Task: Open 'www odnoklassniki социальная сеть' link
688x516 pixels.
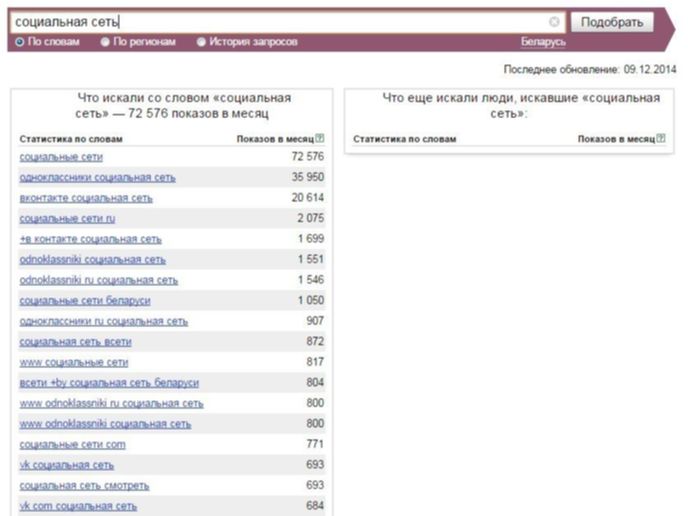Action: (x=105, y=424)
